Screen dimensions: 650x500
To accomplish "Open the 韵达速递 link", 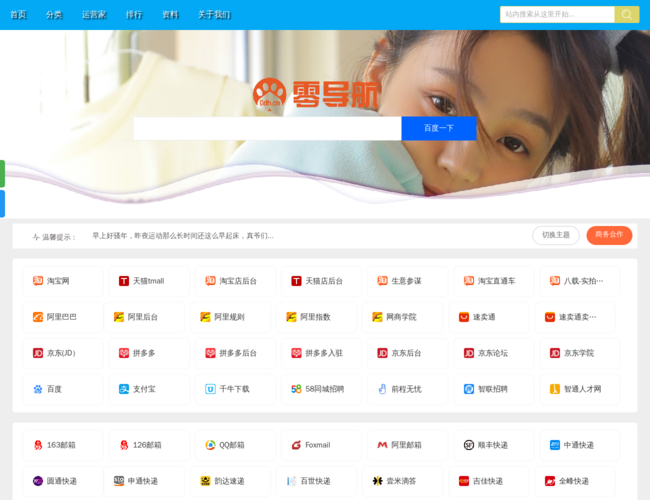I will 230,481.
